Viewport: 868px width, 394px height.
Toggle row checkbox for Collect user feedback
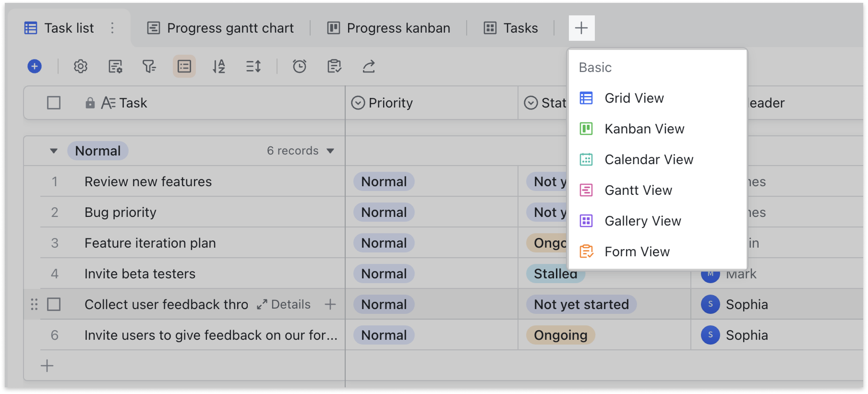[54, 303]
